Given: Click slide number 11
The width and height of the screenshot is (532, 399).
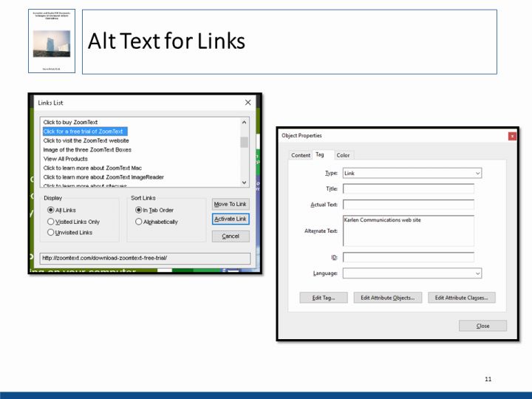Looking at the screenshot, I should (488, 379).
